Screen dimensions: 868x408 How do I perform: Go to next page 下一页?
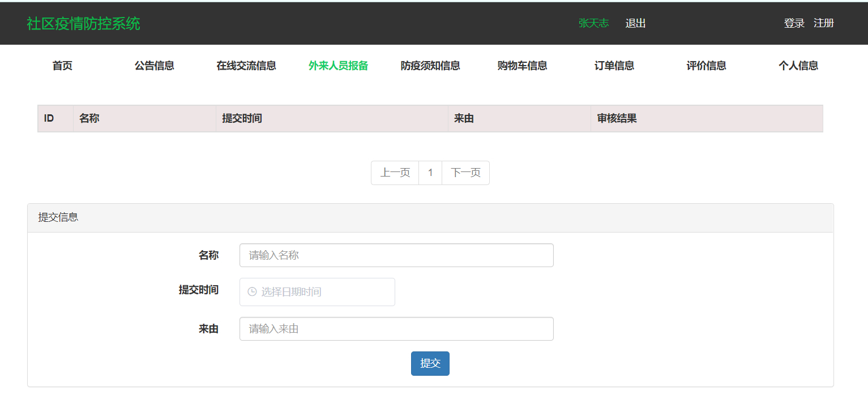(465, 173)
